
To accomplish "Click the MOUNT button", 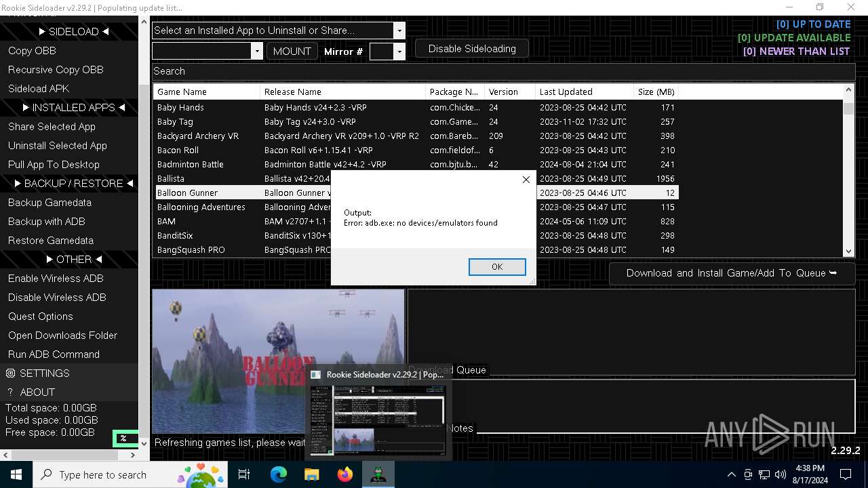I will [292, 52].
